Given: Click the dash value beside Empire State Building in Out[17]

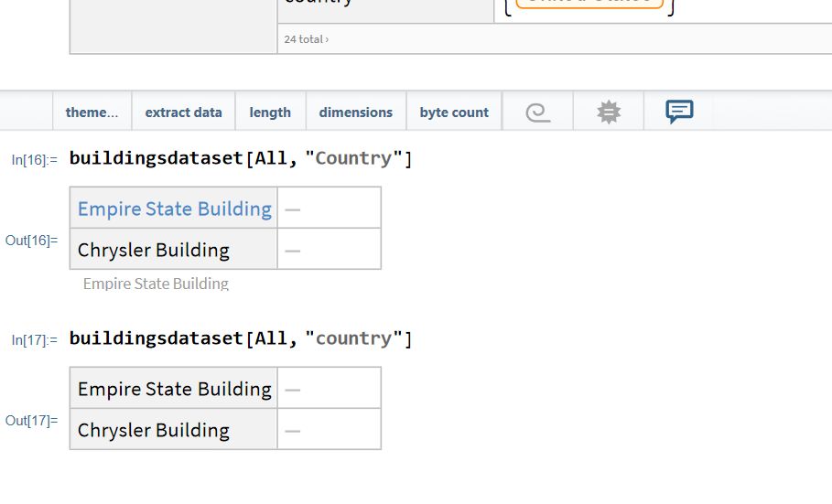Looking at the screenshot, I should (x=292, y=390).
